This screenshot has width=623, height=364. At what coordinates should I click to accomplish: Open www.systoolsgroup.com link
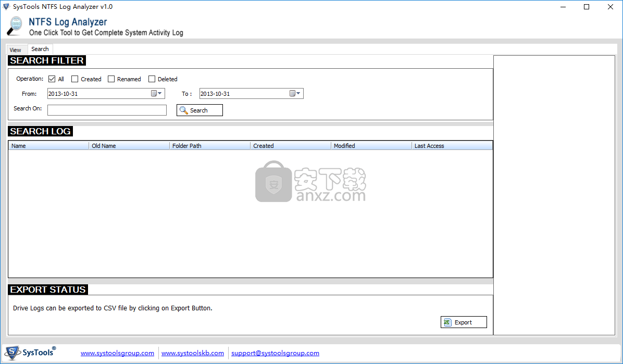pyautogui.click(x=117, y=353)
